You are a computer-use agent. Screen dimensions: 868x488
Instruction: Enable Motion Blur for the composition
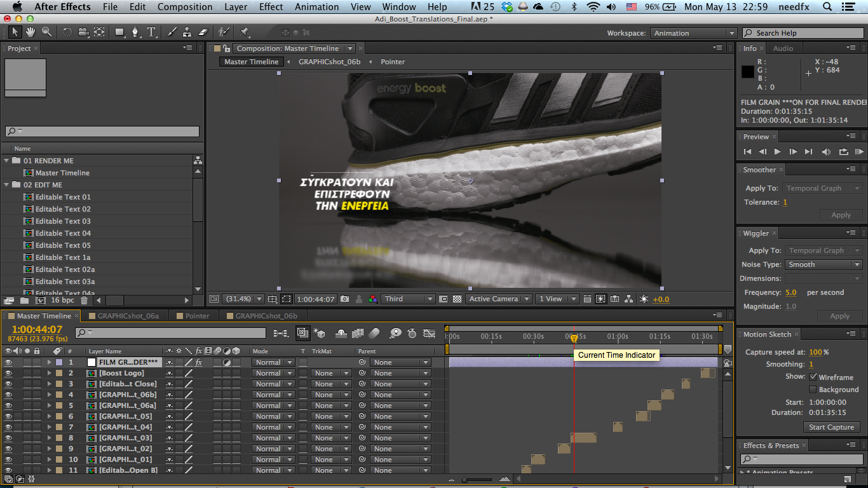pyautogui.click(x=374, y=333)
